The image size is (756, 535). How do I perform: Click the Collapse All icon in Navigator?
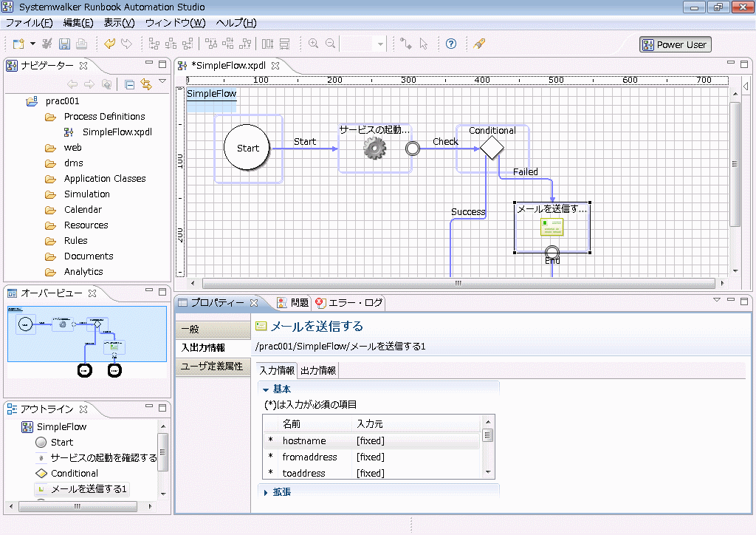click(129, 85)
